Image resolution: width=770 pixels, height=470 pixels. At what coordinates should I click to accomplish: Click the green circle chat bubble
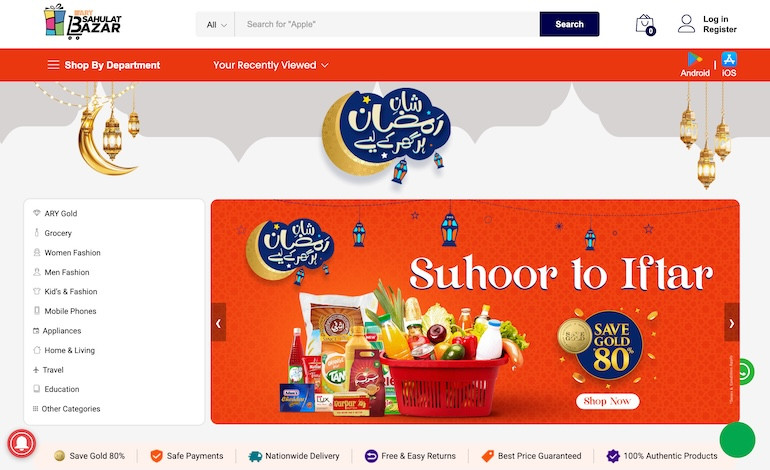(x=737, y=440)
